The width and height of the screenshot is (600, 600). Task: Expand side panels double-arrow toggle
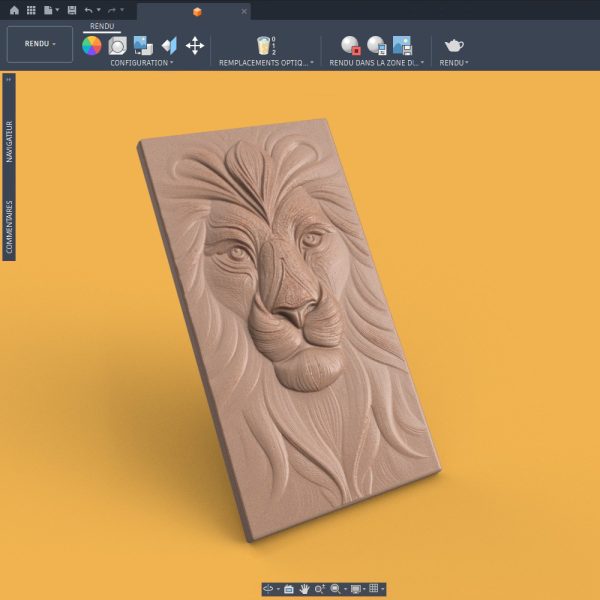pos(9,80)
